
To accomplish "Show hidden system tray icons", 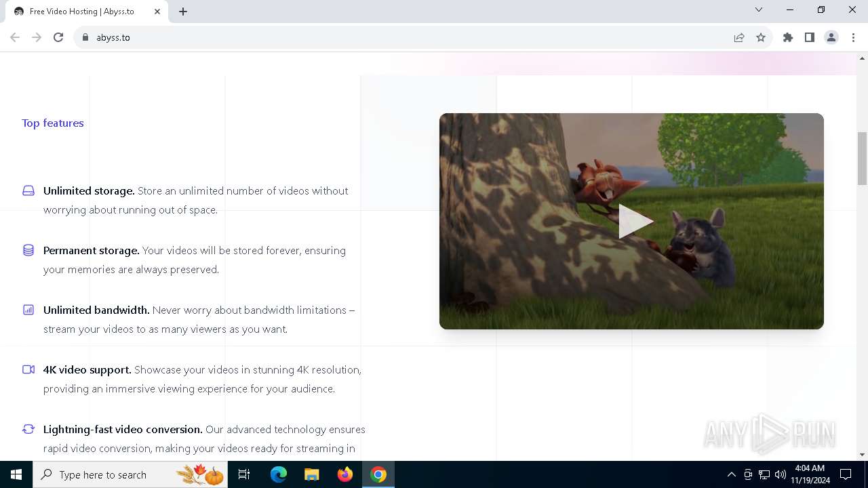I will coord(731,474).
